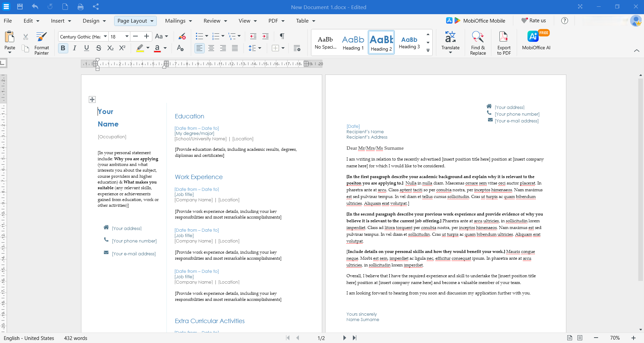Increase the paragraph indent
The height and width of the screenshot is (343, 644).
point(266,36)
